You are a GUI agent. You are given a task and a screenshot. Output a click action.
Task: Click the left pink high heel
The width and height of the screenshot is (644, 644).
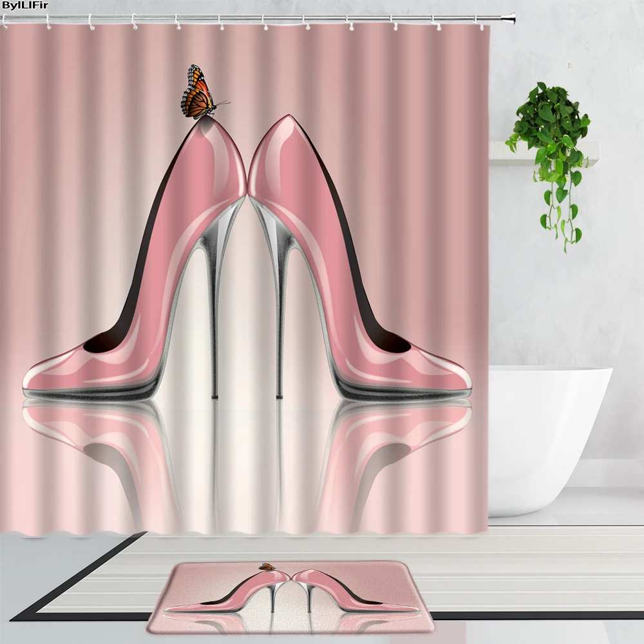pyautogui.click(x=134, y=259)
